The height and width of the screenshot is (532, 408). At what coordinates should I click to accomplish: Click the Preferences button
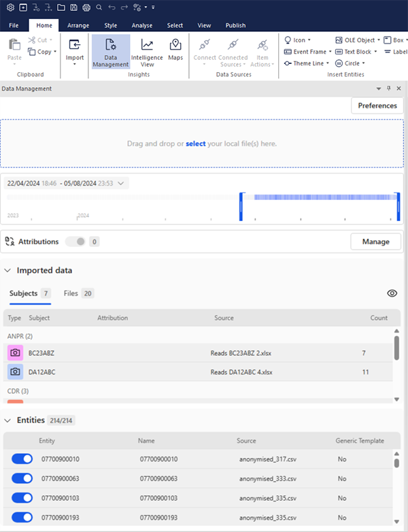(377, 105)
